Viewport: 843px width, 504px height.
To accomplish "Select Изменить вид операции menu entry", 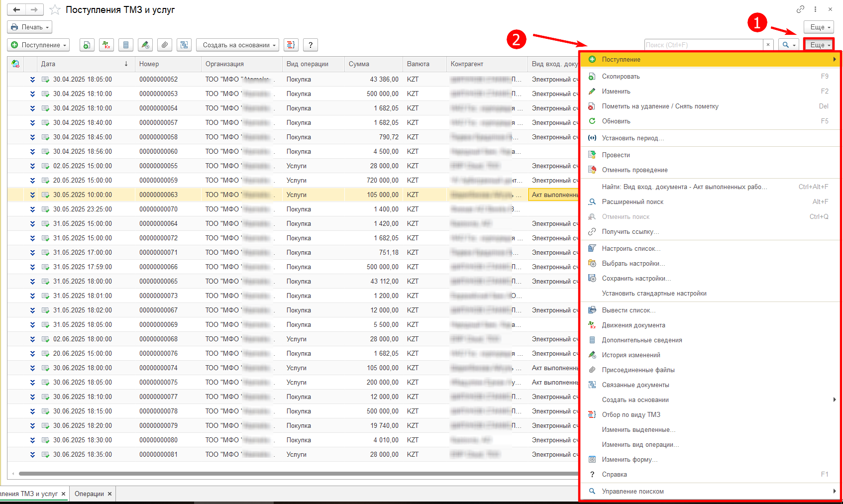I will [x=711, y=444].
